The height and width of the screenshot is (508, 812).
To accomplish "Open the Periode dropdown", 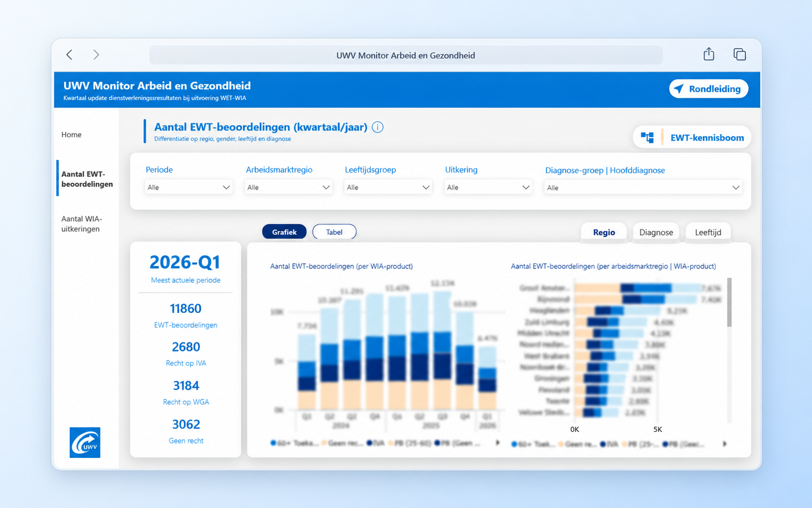I will (188, 187).
